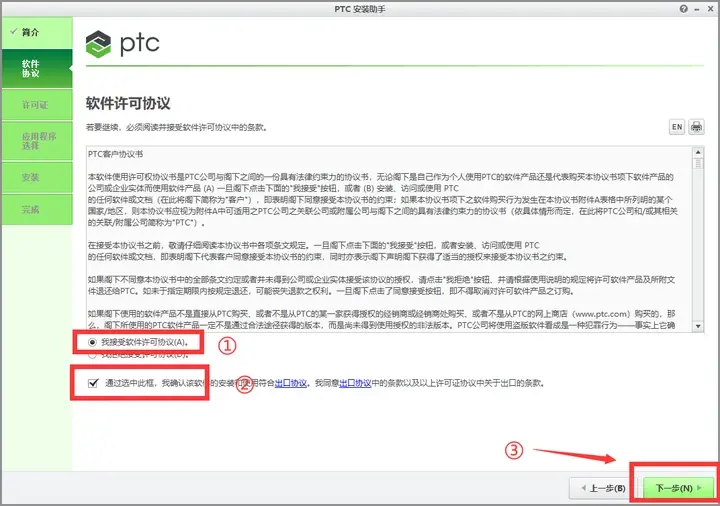The height and width of the screenshot is (506, 720).
Task: Click the PTC客户协议书 heading text
Action: click(x=115, y=154)
